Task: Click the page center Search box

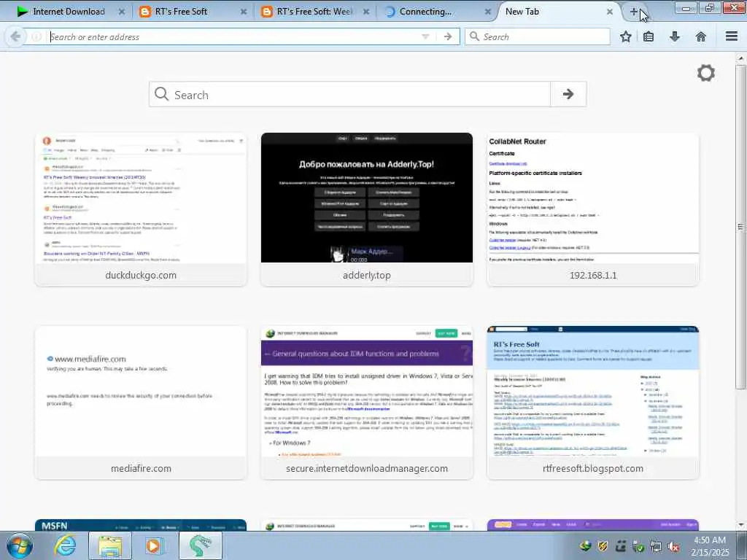Action: pyautogui.click(x=349, y=94)
